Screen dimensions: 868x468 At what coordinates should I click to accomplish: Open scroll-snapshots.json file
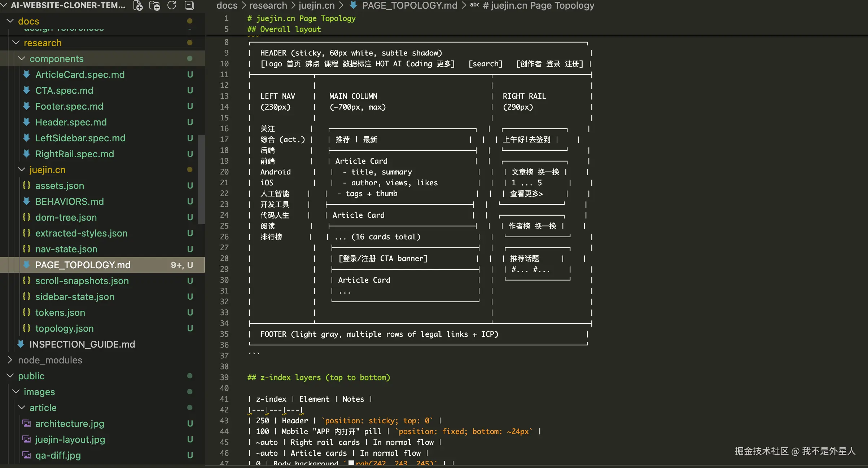pos(82,281)
